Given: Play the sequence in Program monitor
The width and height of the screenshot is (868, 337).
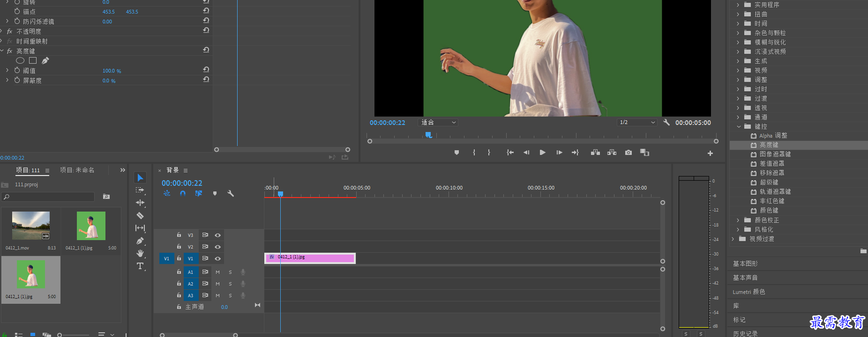Looking at the screenshot, I should (x=543, y=153).
